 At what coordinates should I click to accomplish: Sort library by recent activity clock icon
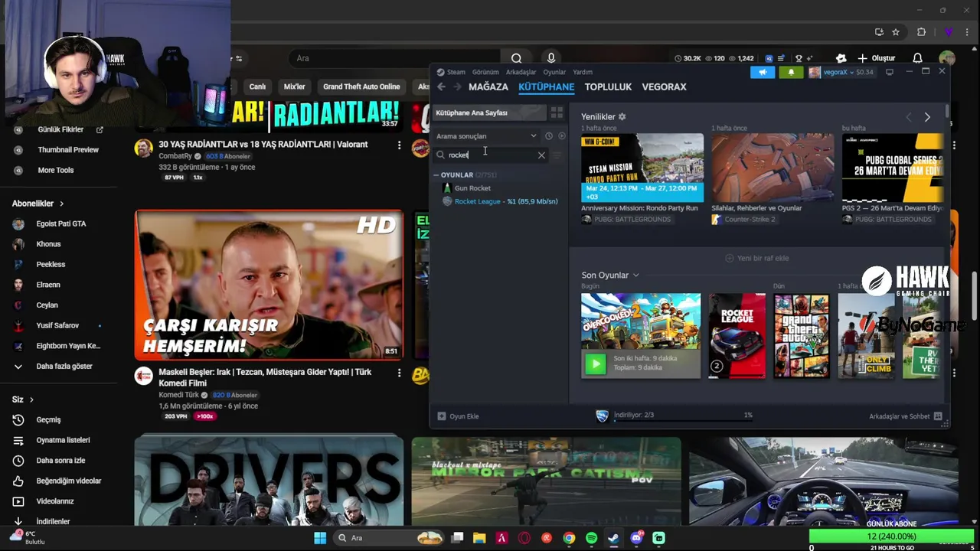[548, 136]
